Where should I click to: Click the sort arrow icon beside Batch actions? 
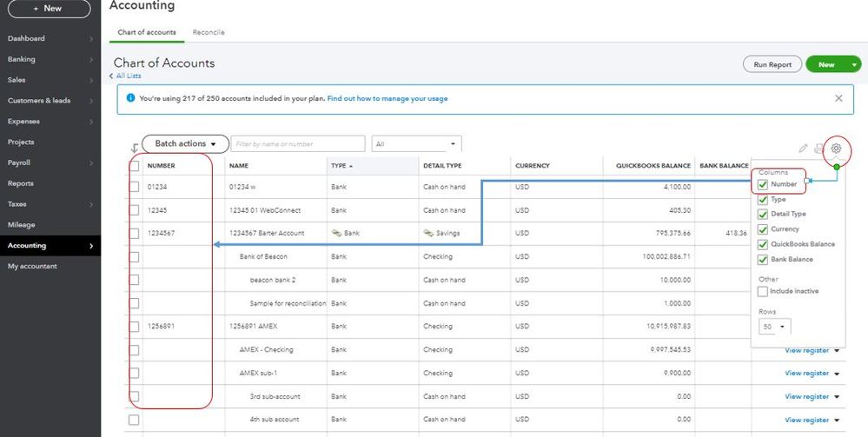click(135, 148)
